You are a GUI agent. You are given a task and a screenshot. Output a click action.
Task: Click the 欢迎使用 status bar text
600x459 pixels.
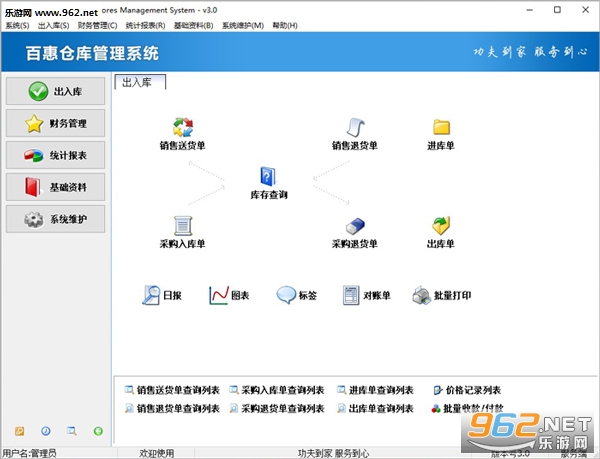coord(157,453)
